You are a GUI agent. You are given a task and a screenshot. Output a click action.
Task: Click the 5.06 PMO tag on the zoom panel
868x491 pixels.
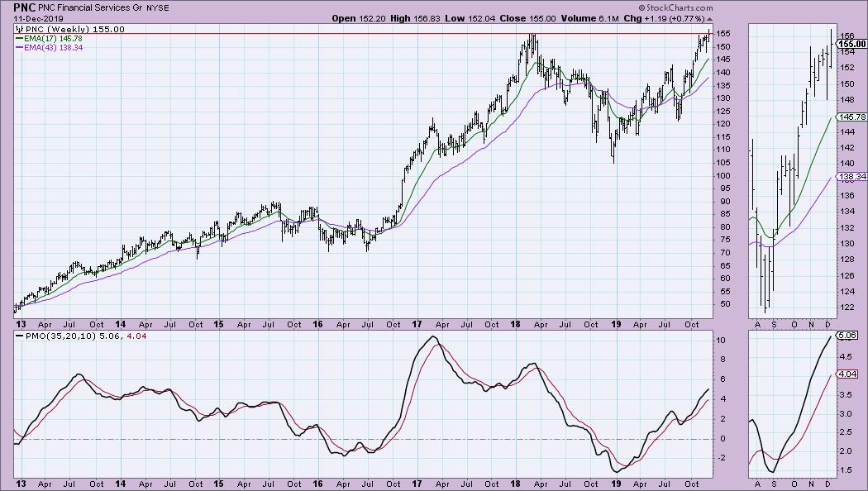[847, 336]
